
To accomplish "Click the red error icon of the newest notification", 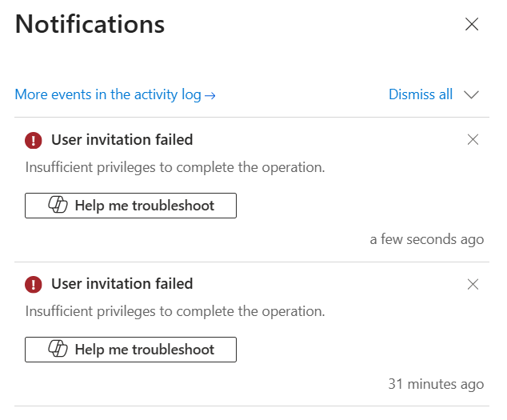I will pos(34,141).
